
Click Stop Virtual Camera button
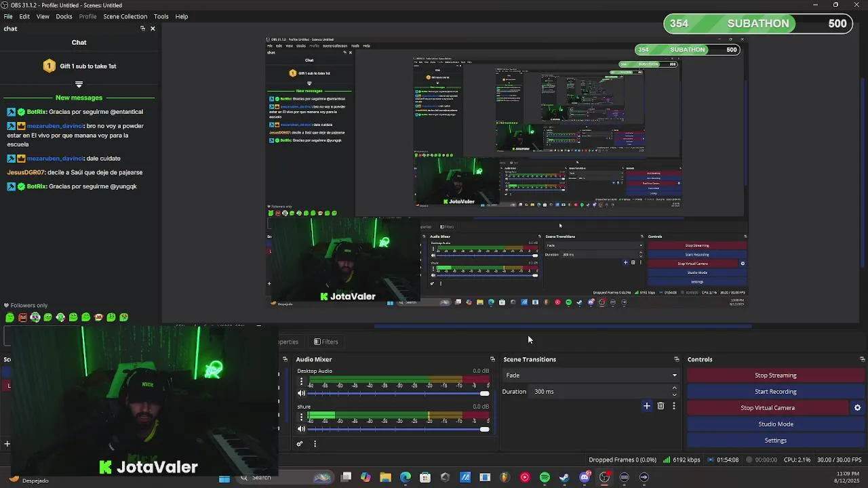pyautogui.click(x=768, y=408)
